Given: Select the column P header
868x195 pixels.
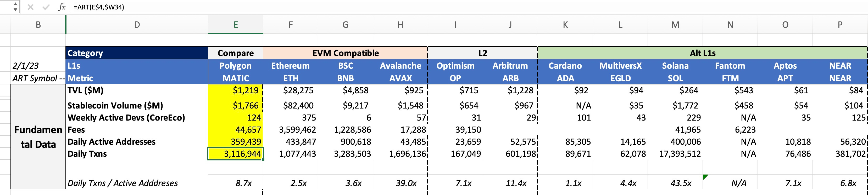Looking at the screenshot, I should [840, 25].
